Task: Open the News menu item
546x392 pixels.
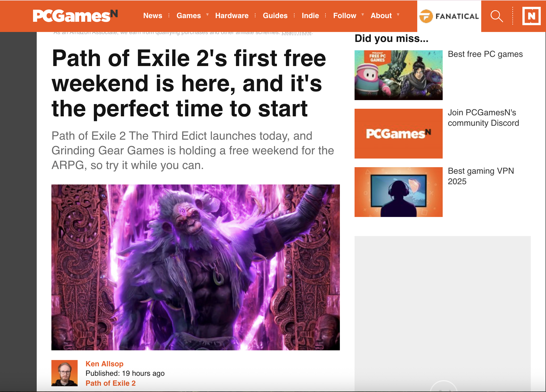Action: click(153, 16)
